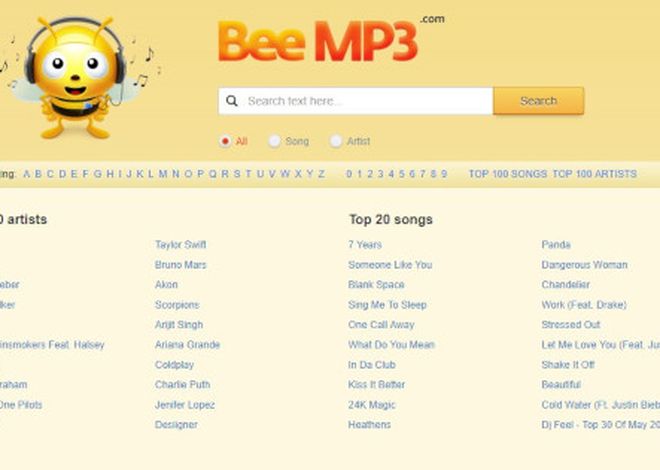Open TOP 100 SONGS page
Viewport: 660px width, 470px height.
click(508, 174)
